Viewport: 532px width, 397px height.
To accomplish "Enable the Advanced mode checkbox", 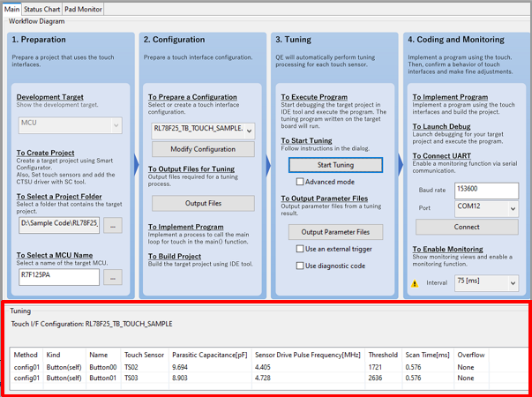I will (300, 182).
